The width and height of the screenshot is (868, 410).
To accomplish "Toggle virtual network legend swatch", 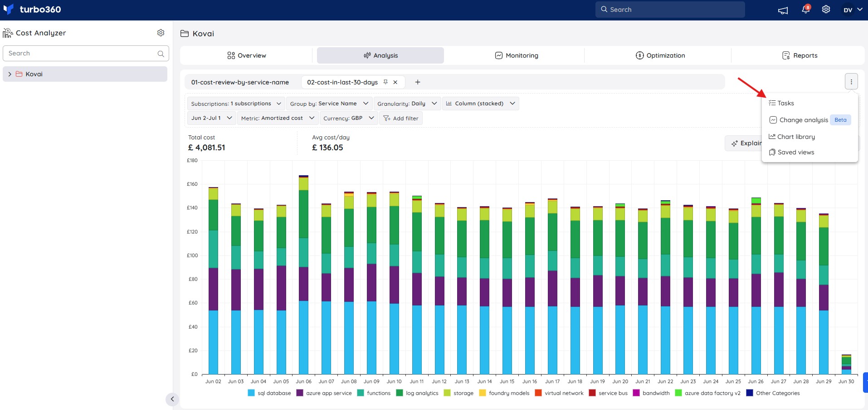I will click(538, 393).
